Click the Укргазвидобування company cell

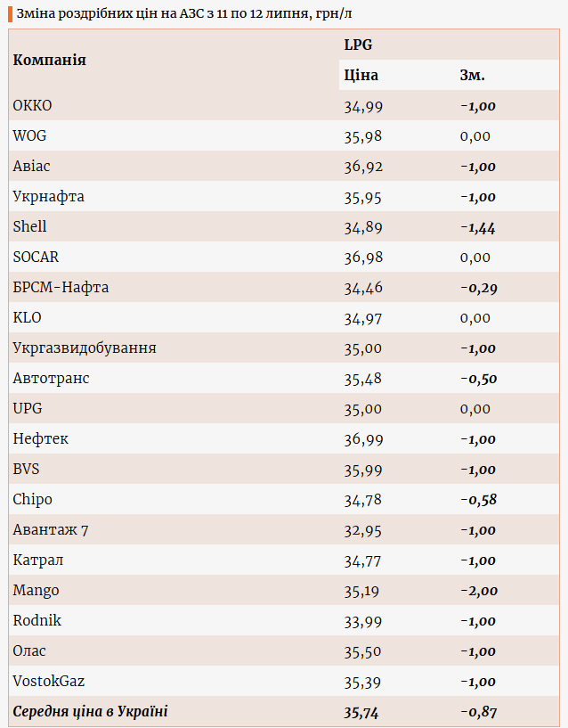click(85, 348)
